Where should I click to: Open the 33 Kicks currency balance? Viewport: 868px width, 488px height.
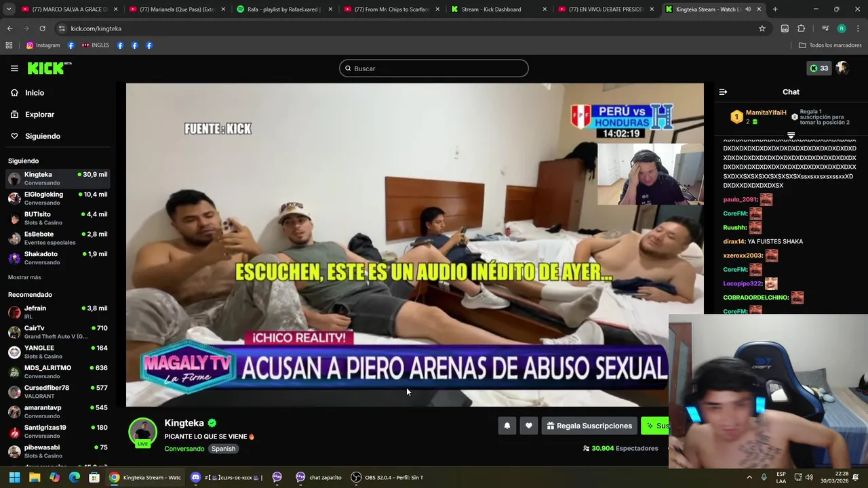[x=819, y=68]
